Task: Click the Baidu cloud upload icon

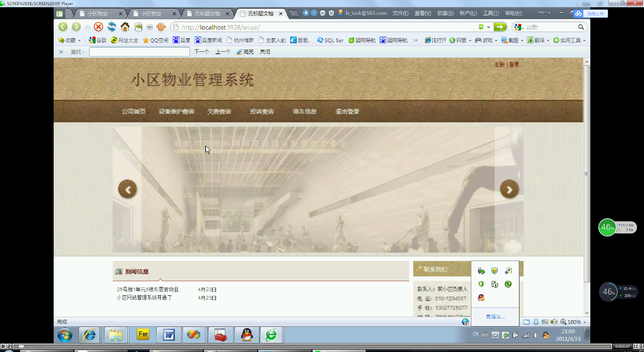Action: (578, 13)
